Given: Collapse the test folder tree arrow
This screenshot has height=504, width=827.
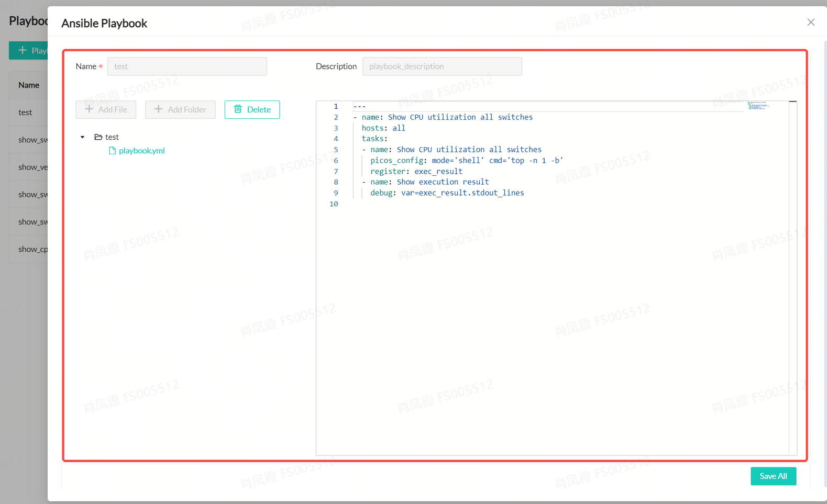Looking at the screenshot, I should pyautogui.click(x=82, y=137).
